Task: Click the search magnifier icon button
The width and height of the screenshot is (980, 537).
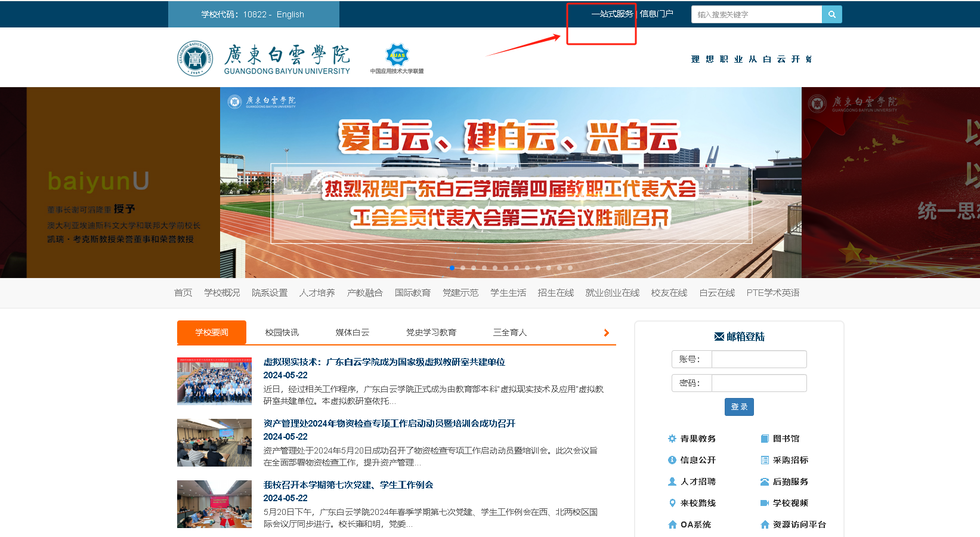Action: pyautogui.click(x=831, y=14)
